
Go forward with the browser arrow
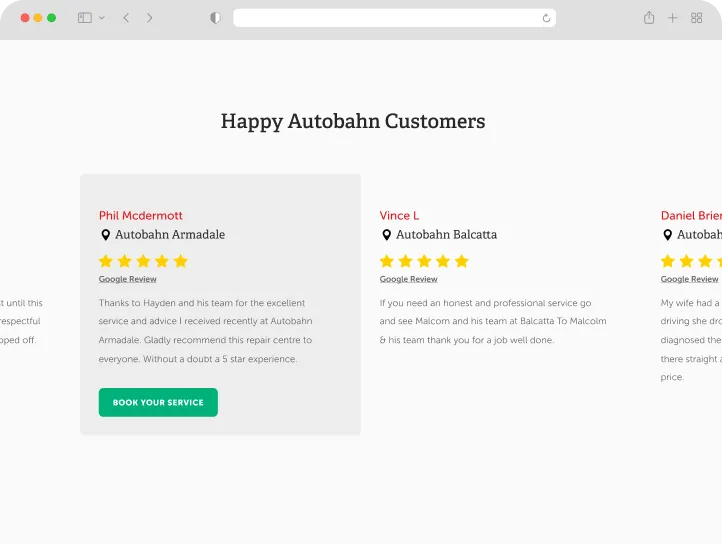[x=150, y=18]
